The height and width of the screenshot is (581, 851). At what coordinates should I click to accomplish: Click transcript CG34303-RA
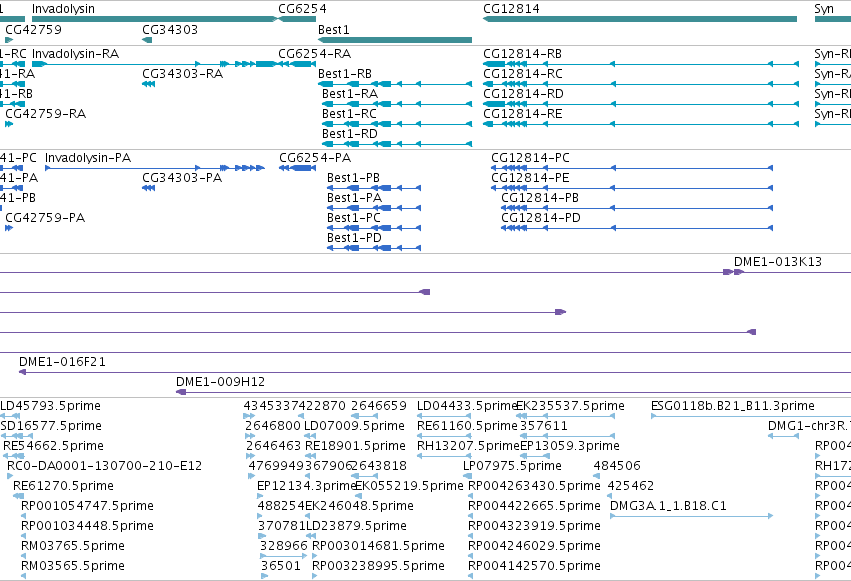149,84
